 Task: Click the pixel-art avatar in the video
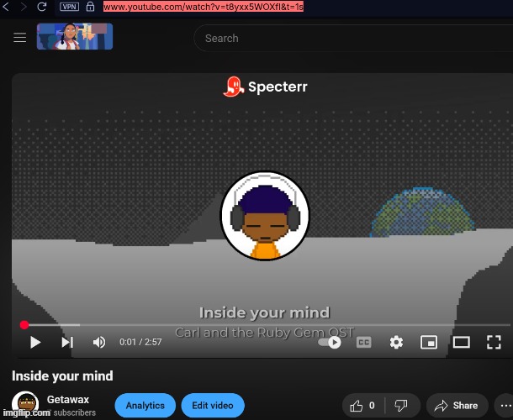(265, 216)
